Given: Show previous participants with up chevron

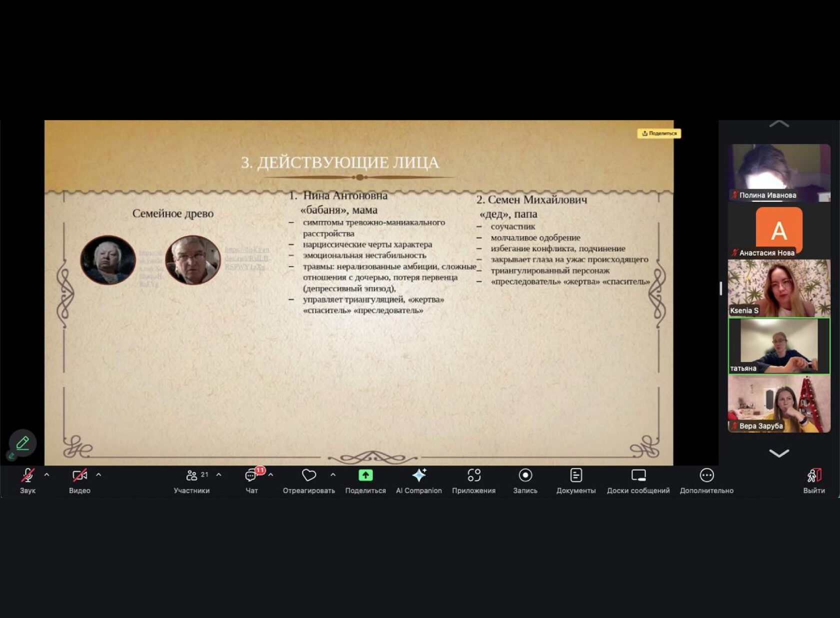Looking at the screenshot, I should (779, 124).
